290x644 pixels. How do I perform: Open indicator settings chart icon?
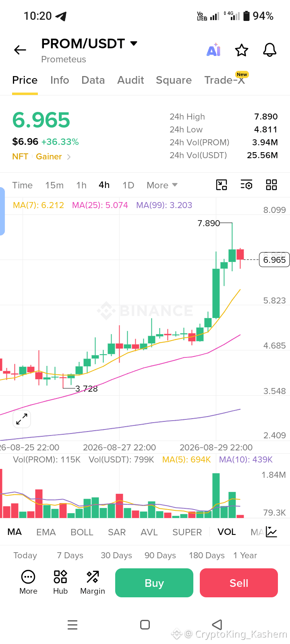pyautogui.click(x=271, y=532)
